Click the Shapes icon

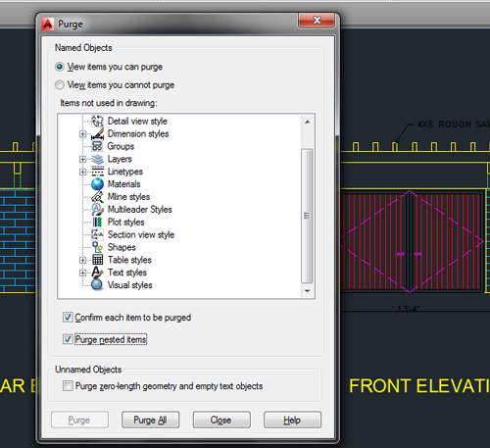click(x=97, y=247)
